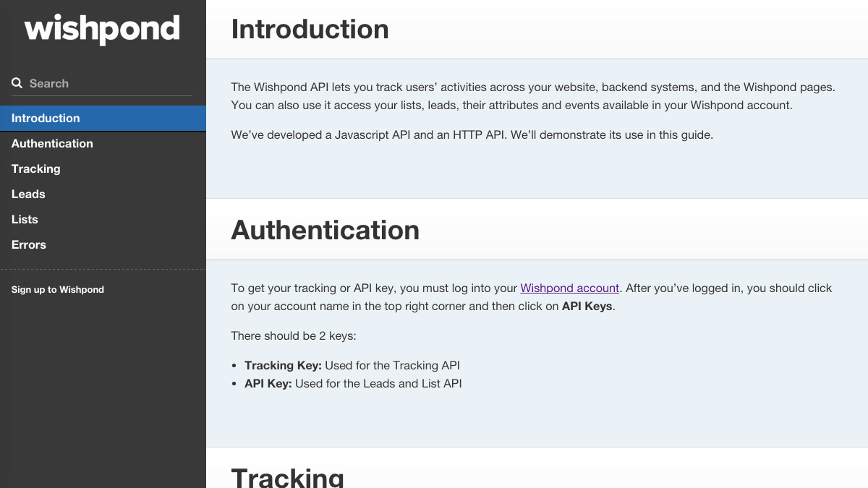Click the search magnifier icon
This screenshot has height=488, width=868.
[x=17, y=83]
